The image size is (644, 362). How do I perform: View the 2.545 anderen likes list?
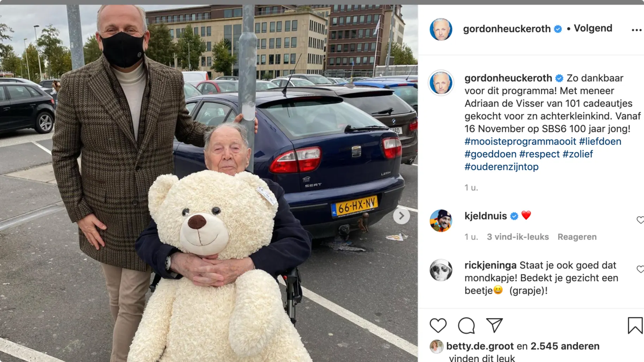click(x=565, y=346)
